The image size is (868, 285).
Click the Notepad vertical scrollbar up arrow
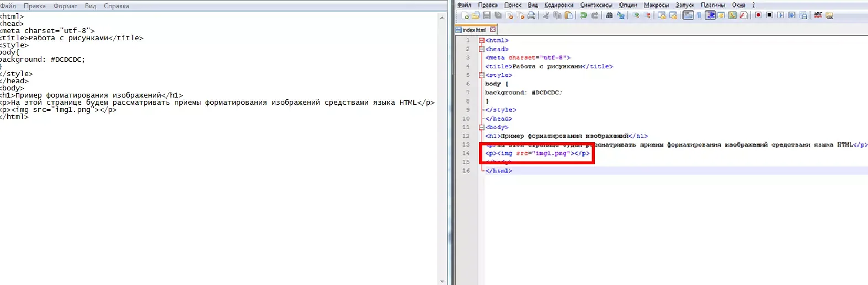coord(442,18)
